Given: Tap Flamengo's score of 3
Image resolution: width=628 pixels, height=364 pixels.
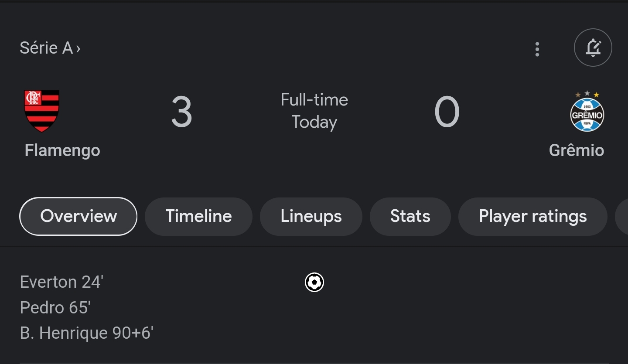Looking at the screenshot, I should pos(181,112).
